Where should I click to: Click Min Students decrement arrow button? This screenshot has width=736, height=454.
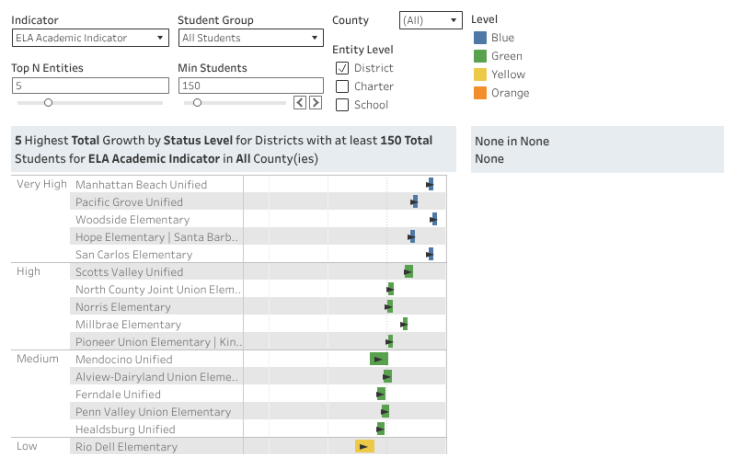coord(299,102)
